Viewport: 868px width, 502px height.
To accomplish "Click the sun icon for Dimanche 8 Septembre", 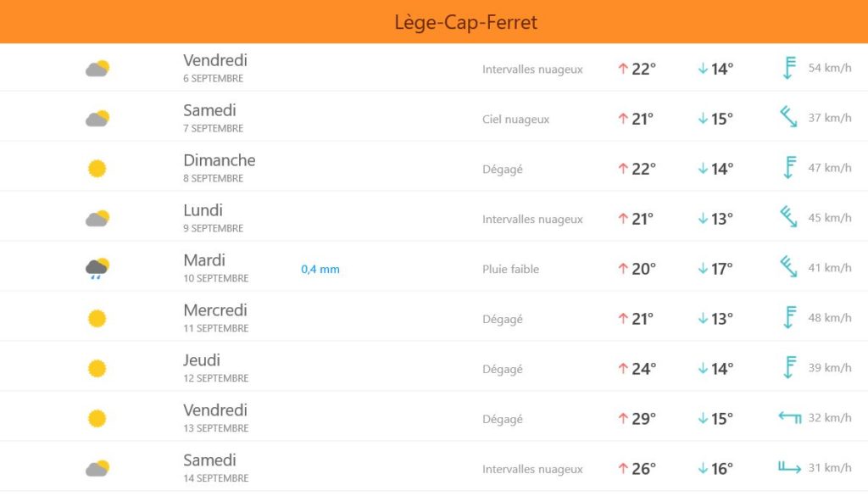I will tap(97, 169).
